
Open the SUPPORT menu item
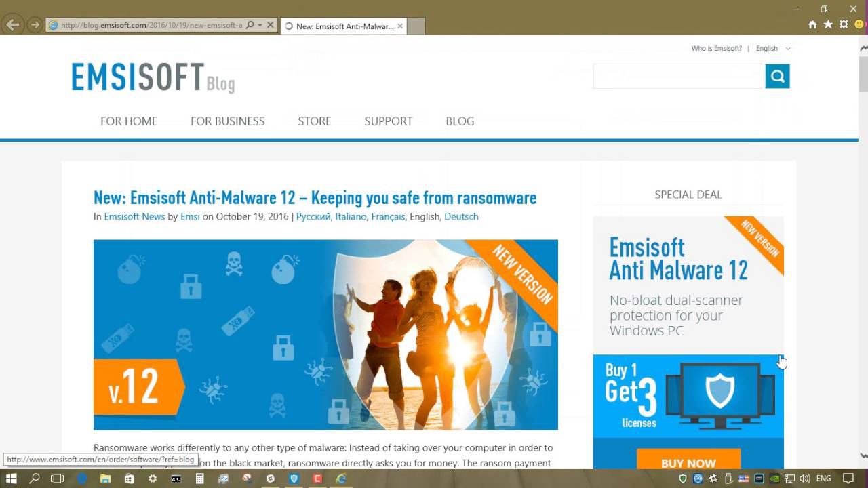coord(389,121)
